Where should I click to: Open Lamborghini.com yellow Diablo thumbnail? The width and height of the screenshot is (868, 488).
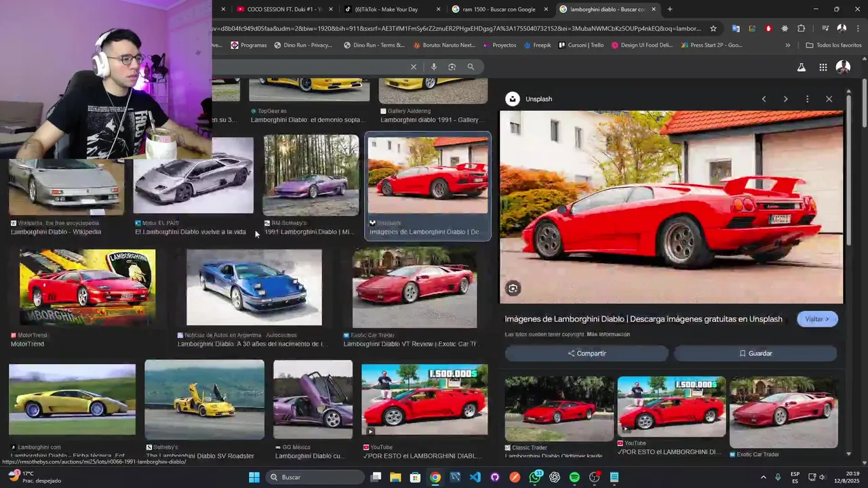72,400
